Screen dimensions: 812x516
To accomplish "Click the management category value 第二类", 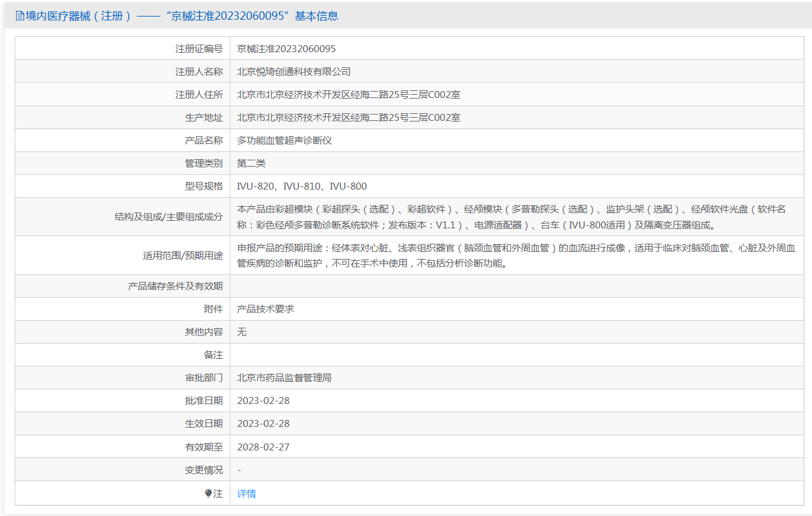I will [251, 164].
